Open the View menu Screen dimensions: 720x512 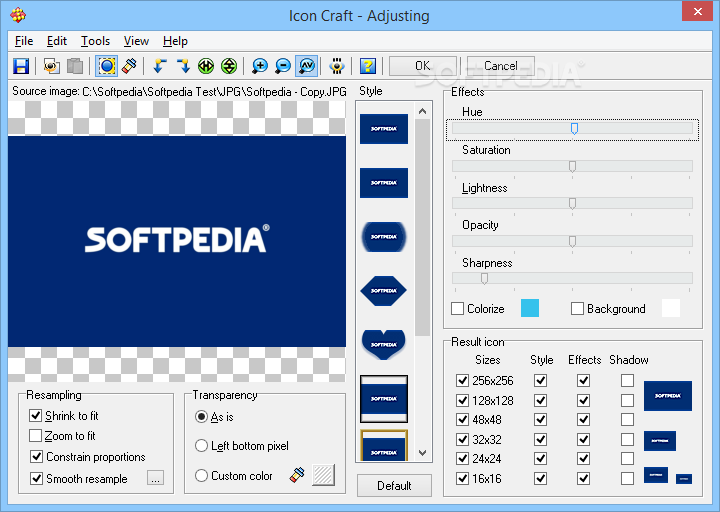[x=136, y=41]
